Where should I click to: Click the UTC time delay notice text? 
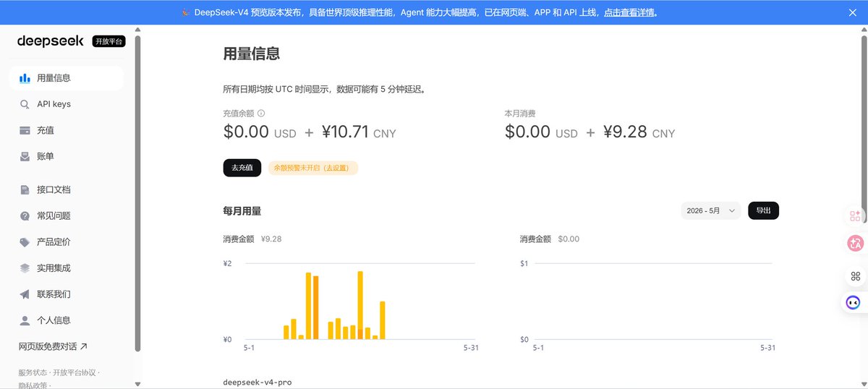(324, 90)
